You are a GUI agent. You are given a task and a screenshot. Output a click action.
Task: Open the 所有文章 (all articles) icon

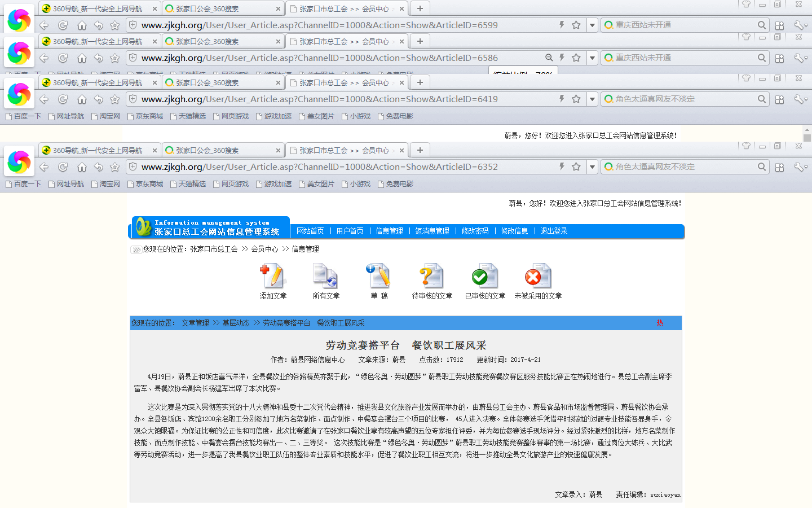(326, 277)
